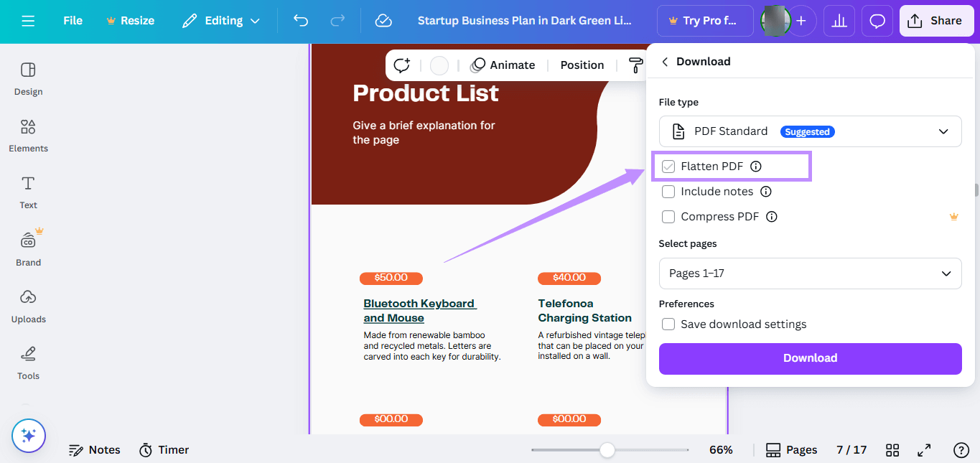Enable the Include notes checkbox
Viewport: 980px width, 463px height.
pos(668,191)
